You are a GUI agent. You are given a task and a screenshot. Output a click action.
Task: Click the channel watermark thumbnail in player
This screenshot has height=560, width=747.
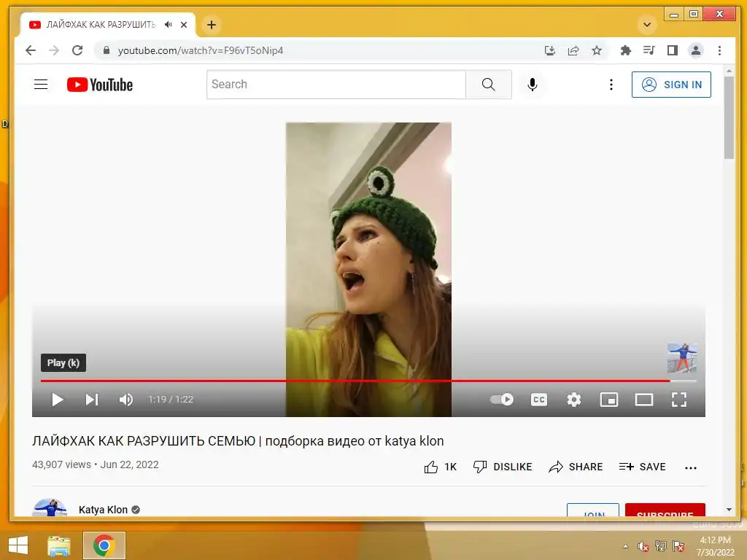pyautogui.click(x=682, y=358)
